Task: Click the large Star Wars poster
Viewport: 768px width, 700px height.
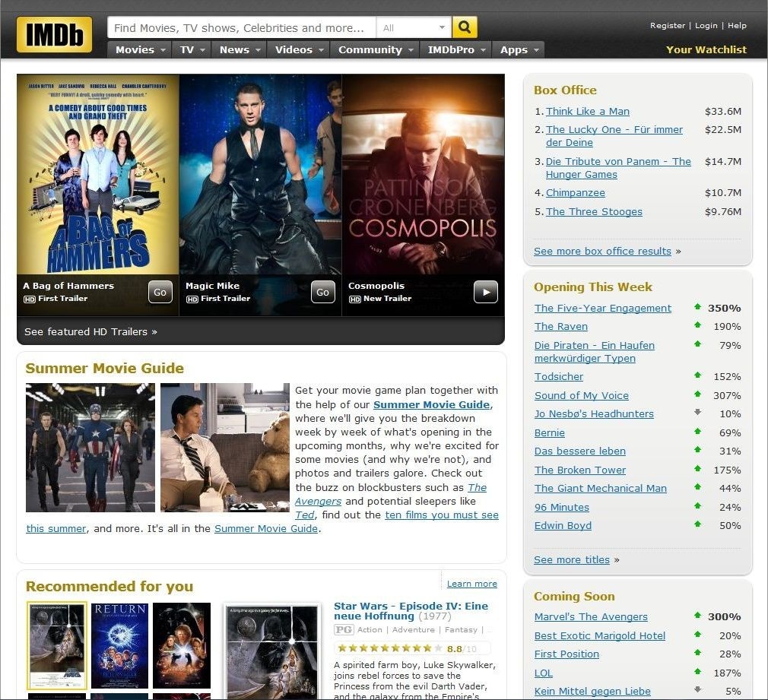Action: (271, 652)
